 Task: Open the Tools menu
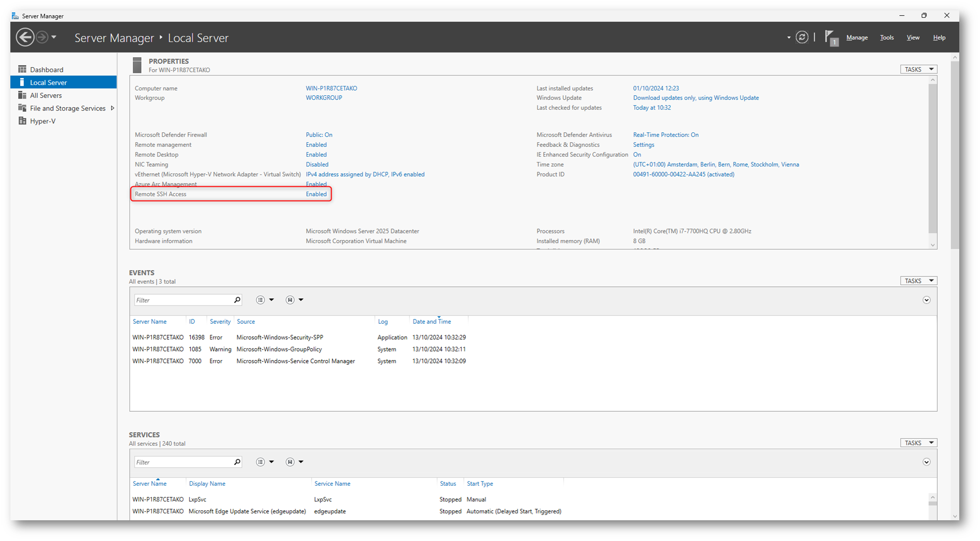(x=887, y=38)
